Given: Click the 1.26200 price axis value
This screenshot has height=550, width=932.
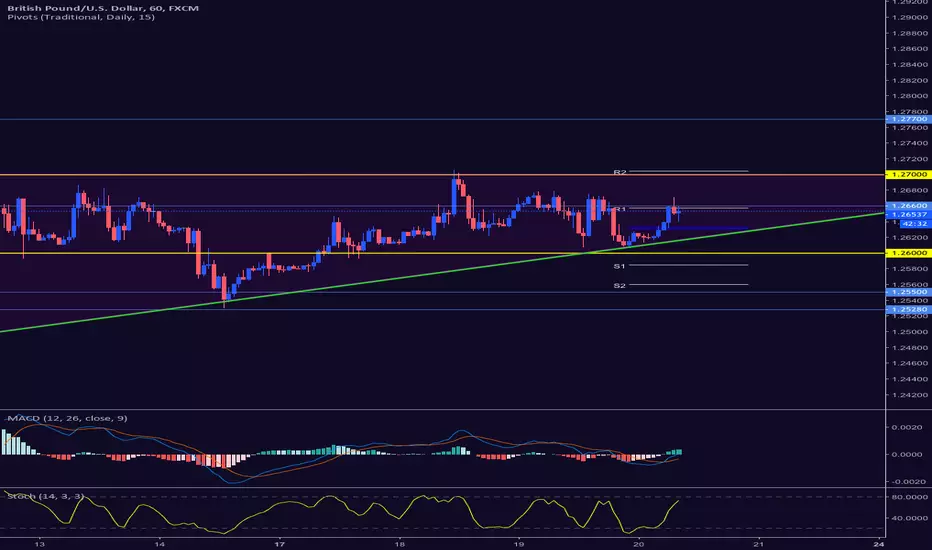Looking at the screenshot, I should tap(909, 237).
